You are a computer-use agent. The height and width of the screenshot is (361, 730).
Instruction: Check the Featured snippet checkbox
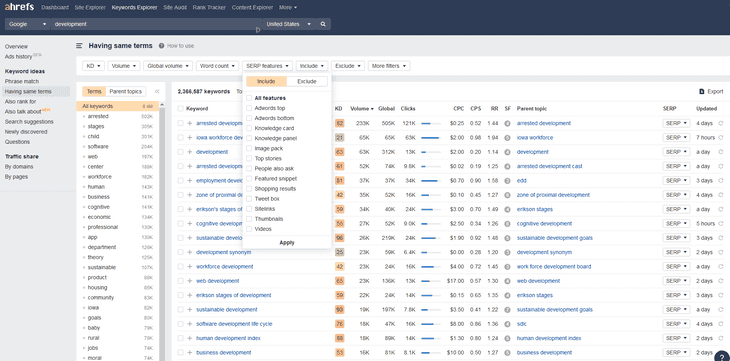pos(249,178)
